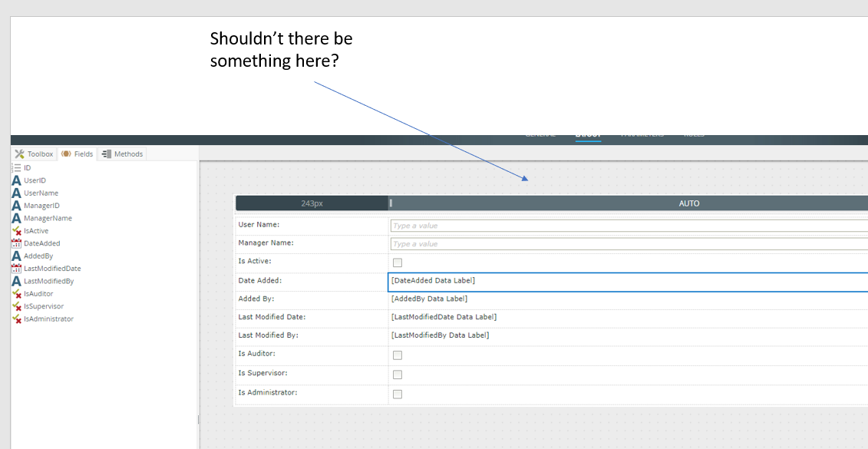Select the 'Is Supervisor:' label
Viewport: 868px width, 449px height.
[x=262, y=373]
